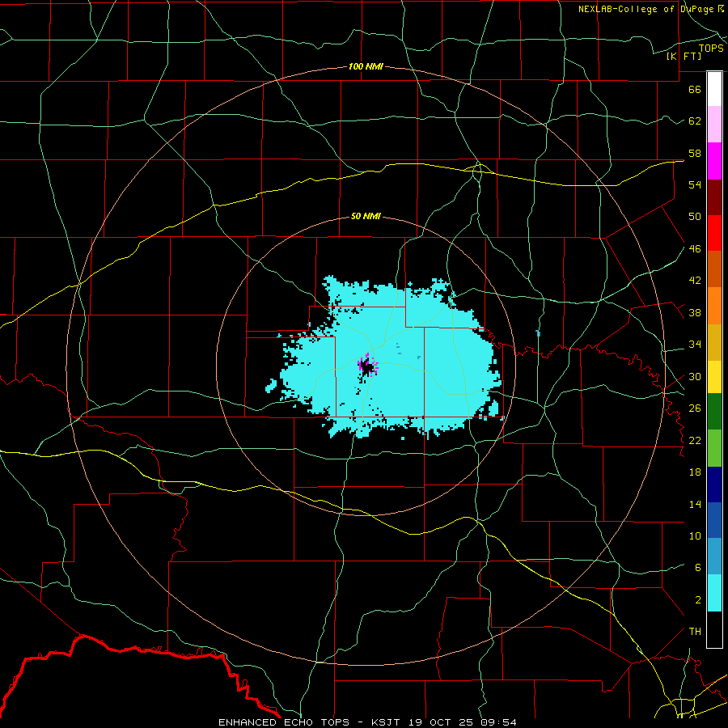Click the light pink legend swatch
This screenshot has width=728, height=728.
click(x=714, y=125)
